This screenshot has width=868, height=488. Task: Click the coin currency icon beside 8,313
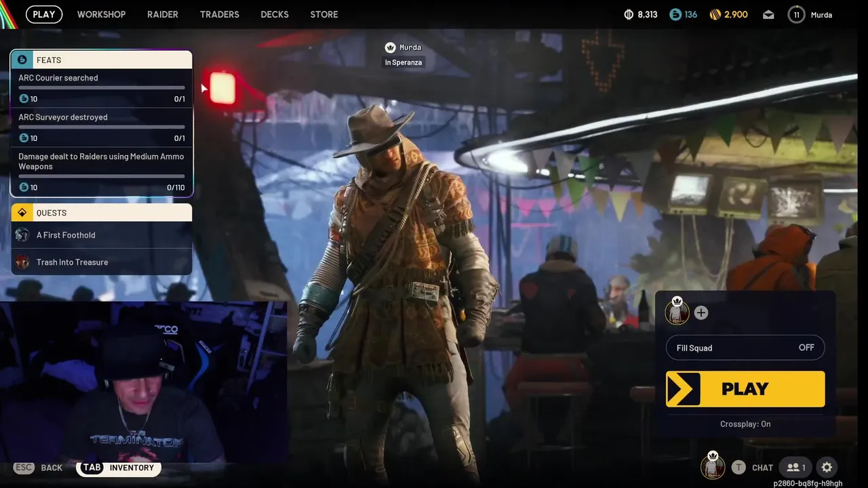tap(629, 14)
